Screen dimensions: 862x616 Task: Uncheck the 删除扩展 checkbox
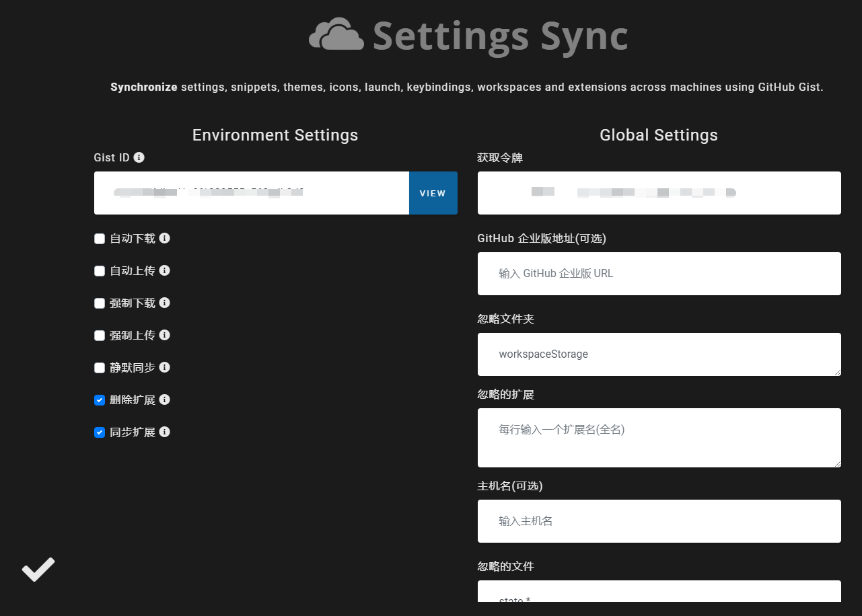pos(99,399)
